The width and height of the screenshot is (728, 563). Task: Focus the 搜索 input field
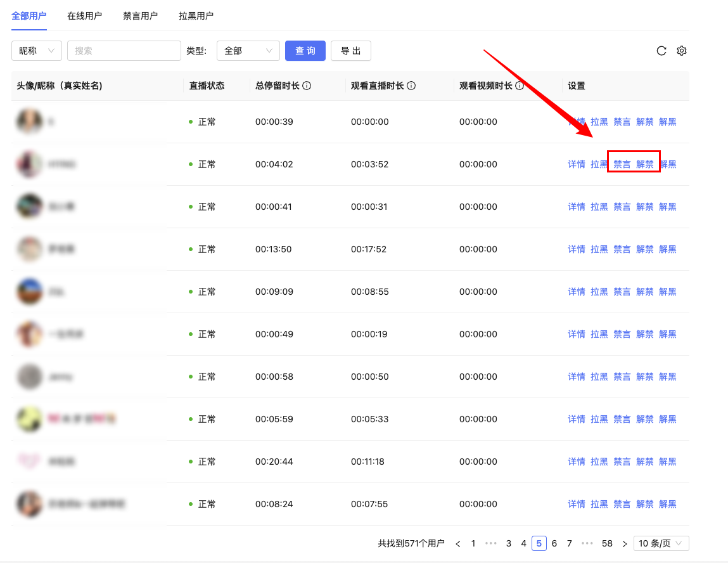pos(124,51)
